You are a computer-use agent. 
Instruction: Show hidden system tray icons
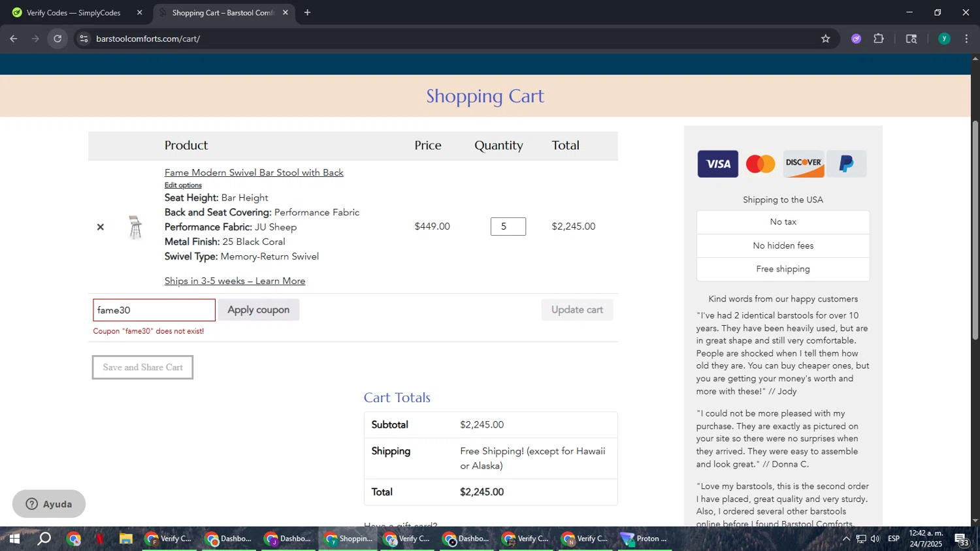[846, 539]
